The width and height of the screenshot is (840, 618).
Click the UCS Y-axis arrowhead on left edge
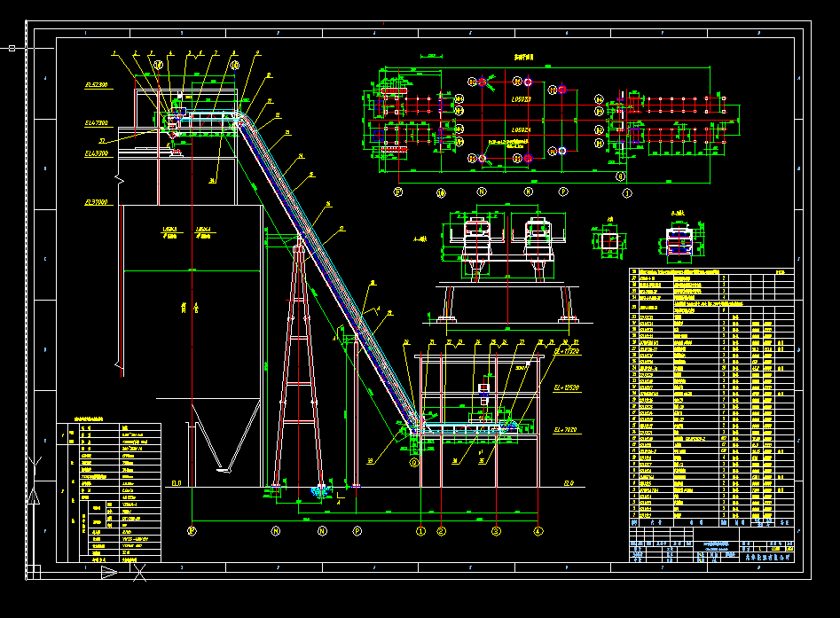pos(35,495)
